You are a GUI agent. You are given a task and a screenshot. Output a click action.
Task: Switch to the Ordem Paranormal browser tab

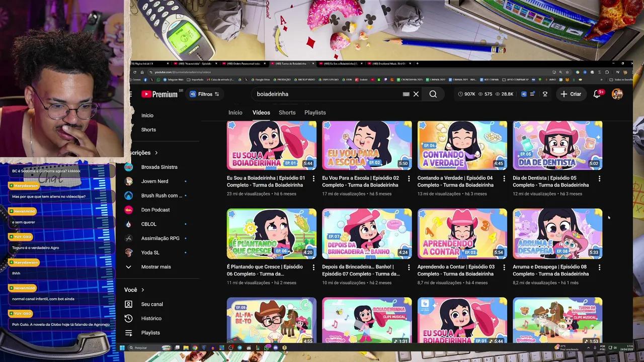pyautogui.click(x=243, y=64)
